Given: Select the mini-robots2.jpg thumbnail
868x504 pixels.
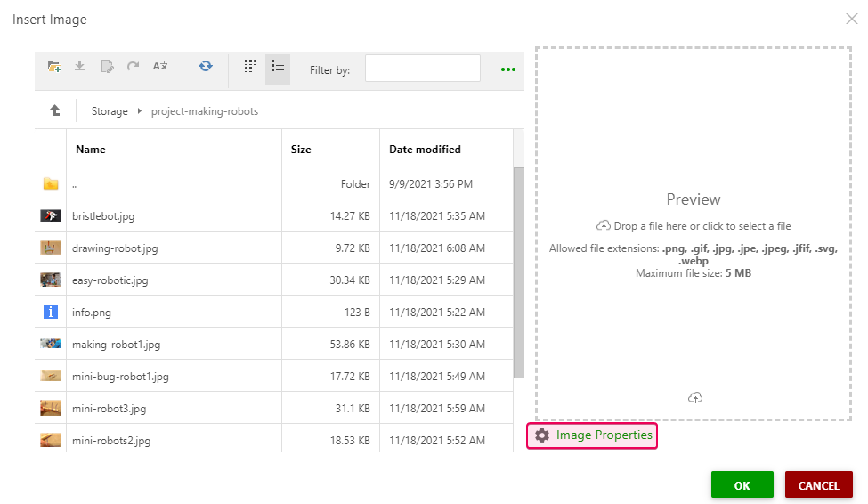Looking at the screenshot, I should 51,440.
